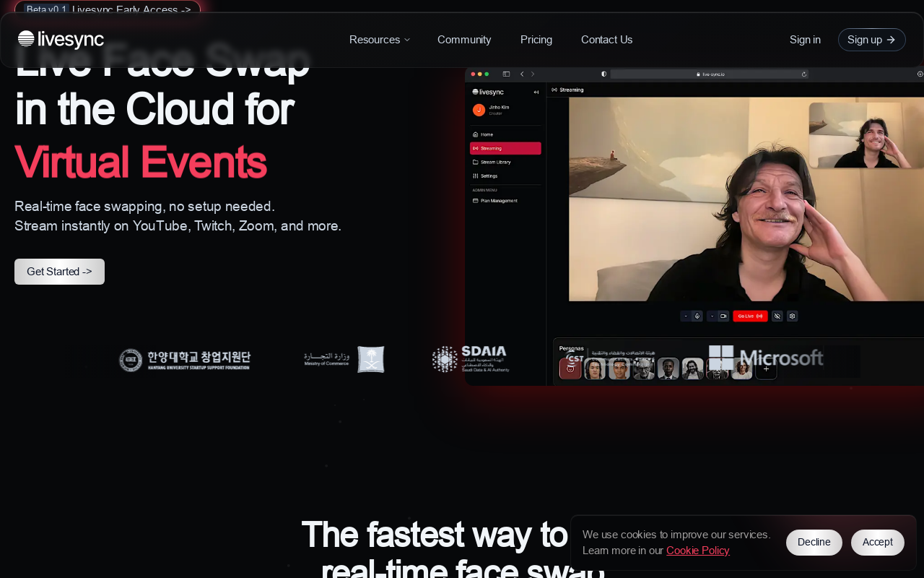This screenshot has width=924, height=578.
Task: Toggle the browser sidebar icon in the demo window
Action: coord(506,74)
